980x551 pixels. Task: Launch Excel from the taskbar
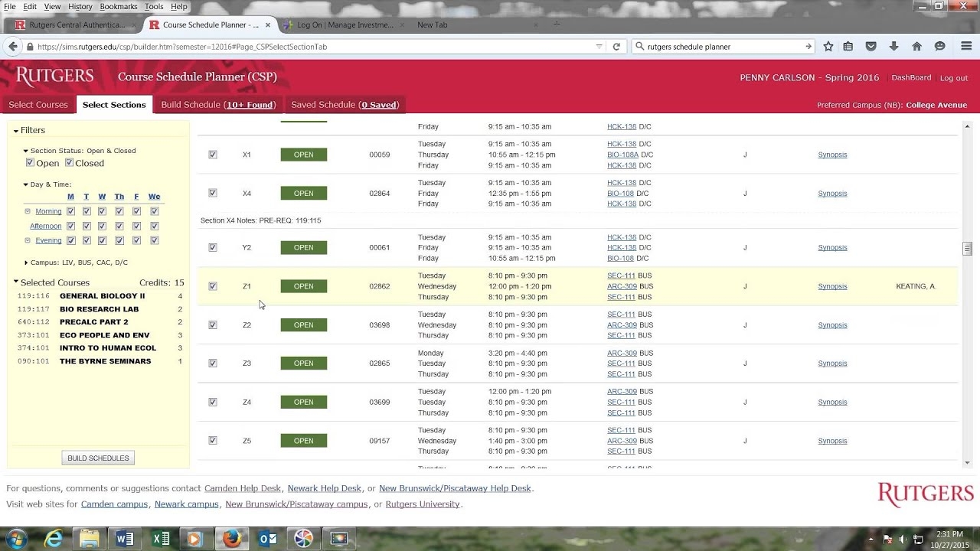(x=160, y=538)
